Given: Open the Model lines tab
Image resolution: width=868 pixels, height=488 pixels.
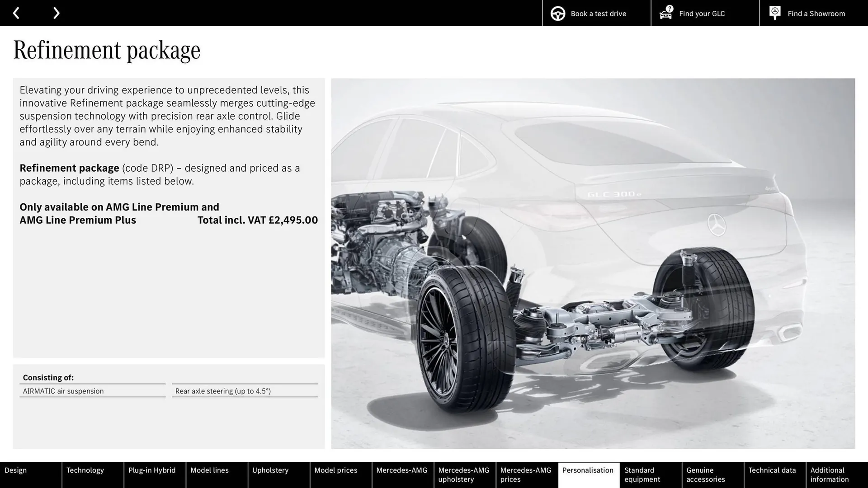Looking at the screenshot, I should (x=217, y=475).
